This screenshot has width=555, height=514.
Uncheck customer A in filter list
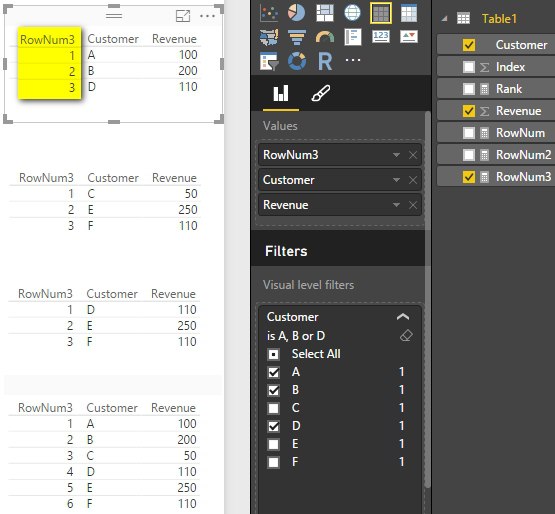(274, 372)
